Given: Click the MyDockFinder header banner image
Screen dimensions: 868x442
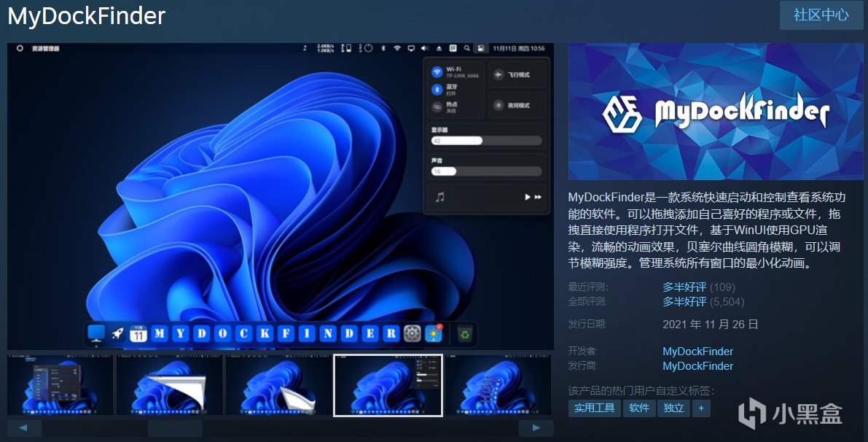Looking at the screenshot, I should (x=716, y=112).
